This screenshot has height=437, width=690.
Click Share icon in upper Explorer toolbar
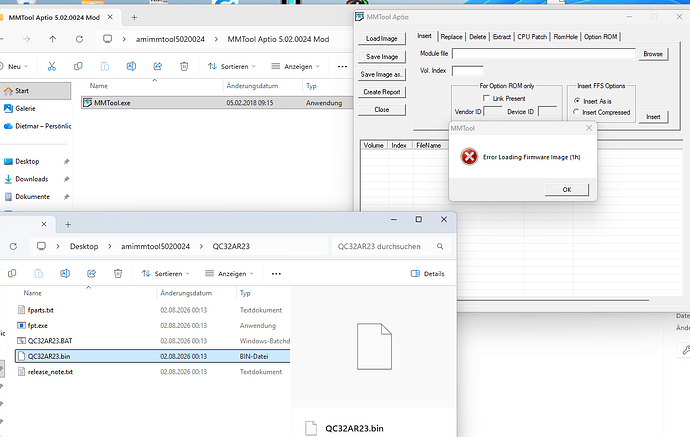coord(158,66)
